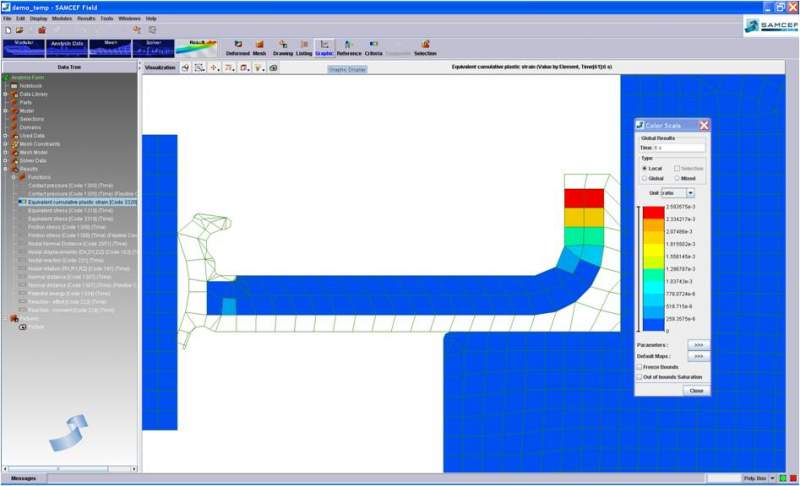
Task: Expand the Model tree node
Action: pyautogui.click(x=6, y=111)
